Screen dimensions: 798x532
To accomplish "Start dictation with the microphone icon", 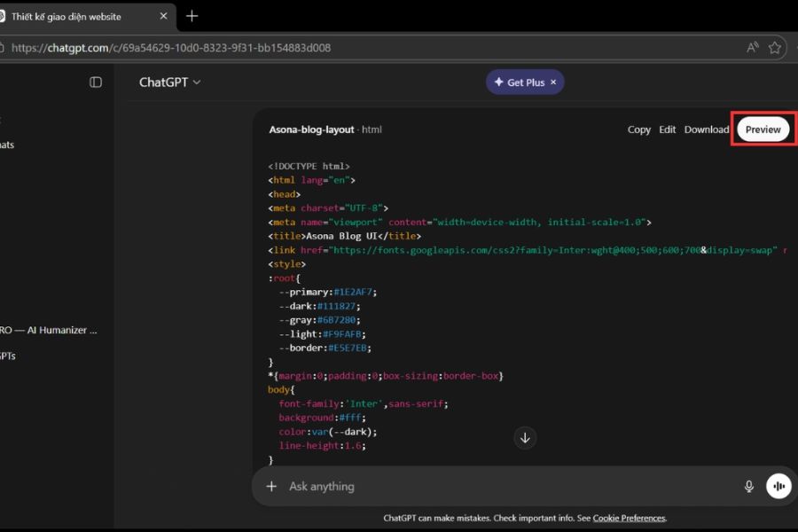I will 748,486.
